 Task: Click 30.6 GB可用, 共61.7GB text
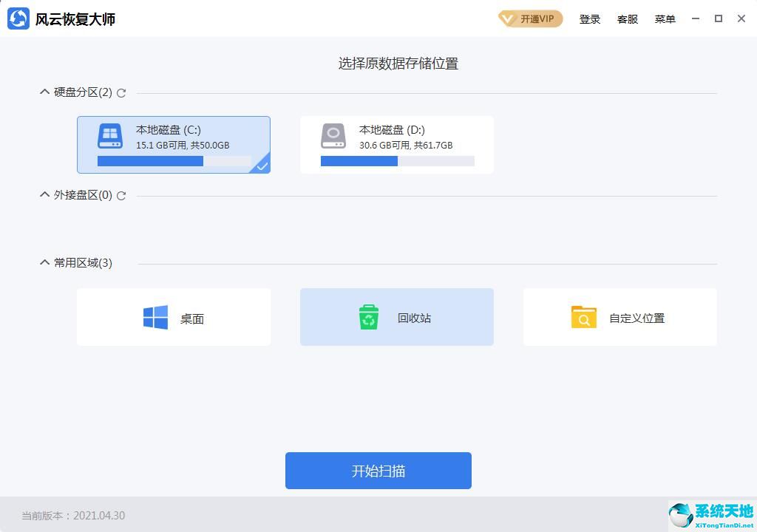coord(406,146)
